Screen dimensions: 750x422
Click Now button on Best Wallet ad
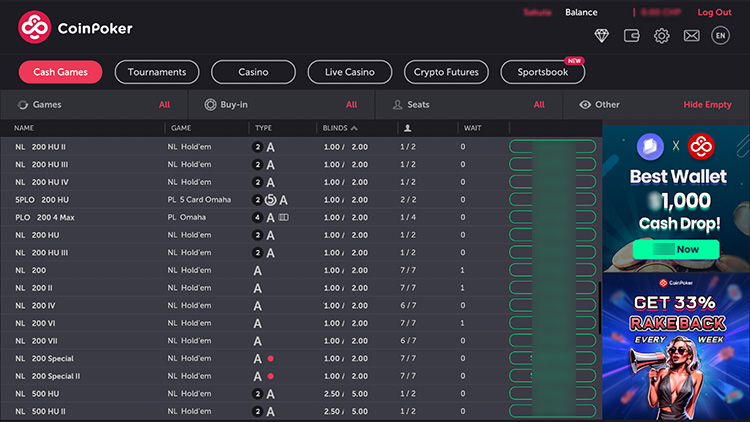click(x=676, y=249)
